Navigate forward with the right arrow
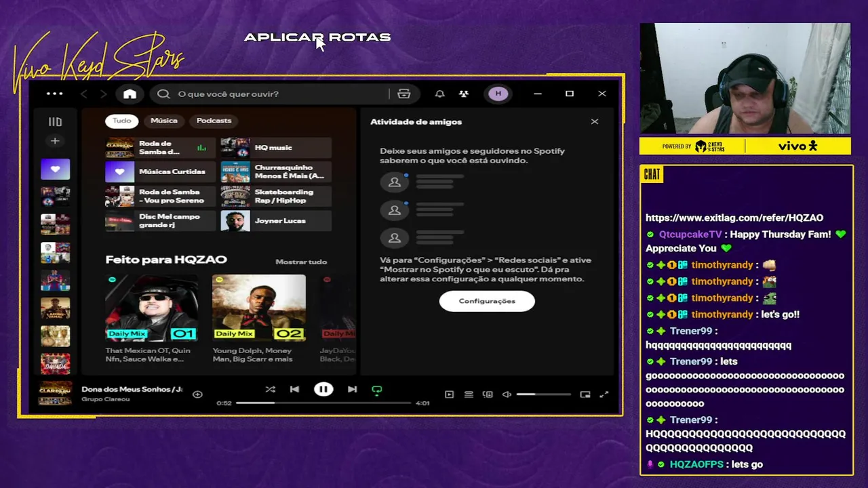Image resolution: width=868 pixels, height=488 pixels. pyautogui.click(x=104, y=94)
